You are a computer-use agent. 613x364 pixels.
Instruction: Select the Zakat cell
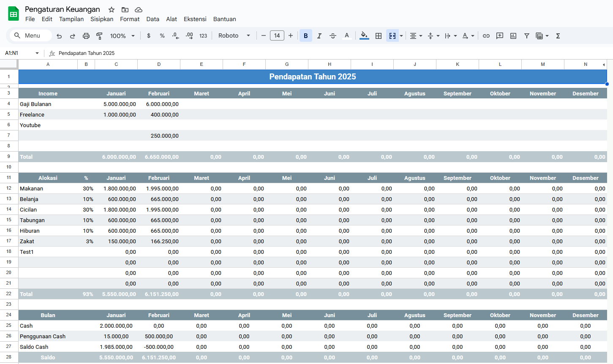click(48, 241)
